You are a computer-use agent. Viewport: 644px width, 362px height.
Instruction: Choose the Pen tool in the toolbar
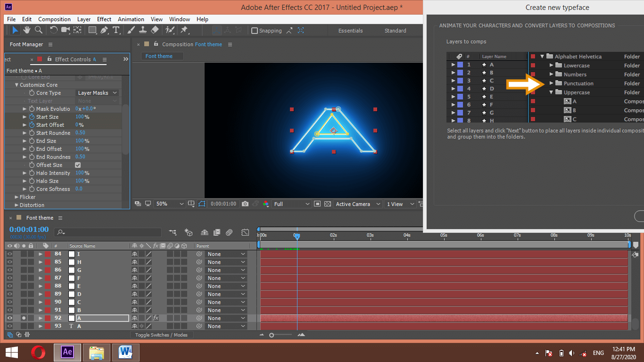[104, 30]
